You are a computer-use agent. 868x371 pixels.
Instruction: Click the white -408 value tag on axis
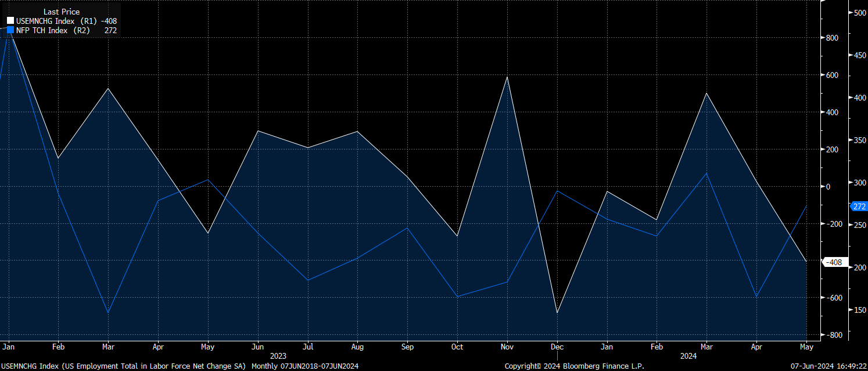click(x=834, y=262)
